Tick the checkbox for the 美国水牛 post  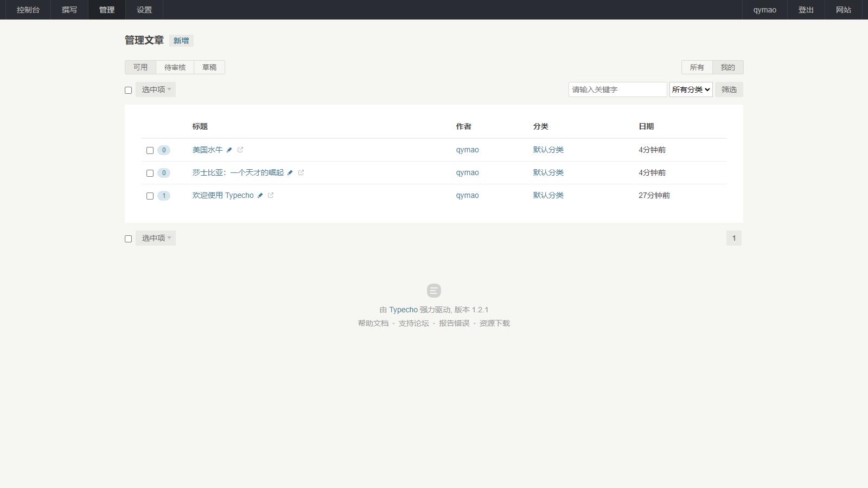[150, 151]
